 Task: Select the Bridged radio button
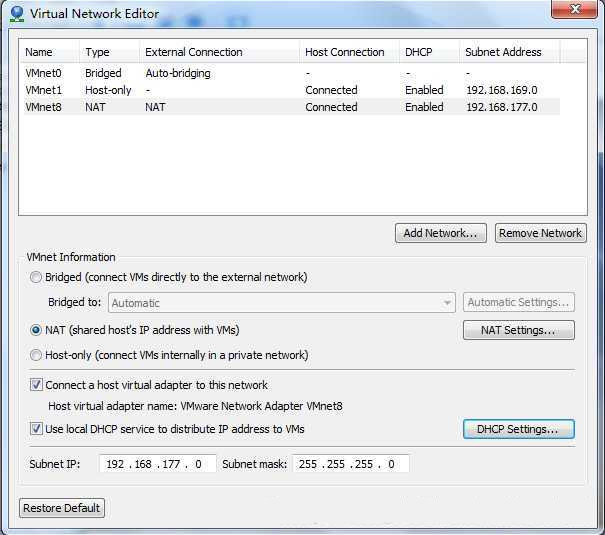[x=36, y=277]
